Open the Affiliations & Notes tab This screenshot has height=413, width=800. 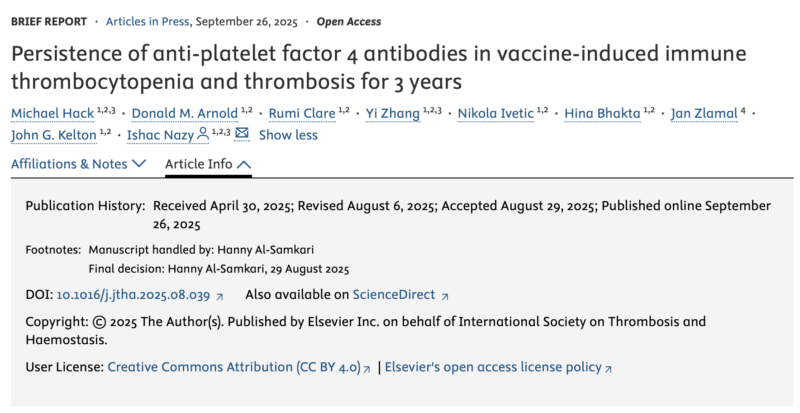pyautogui.click(x=69, y=163)
